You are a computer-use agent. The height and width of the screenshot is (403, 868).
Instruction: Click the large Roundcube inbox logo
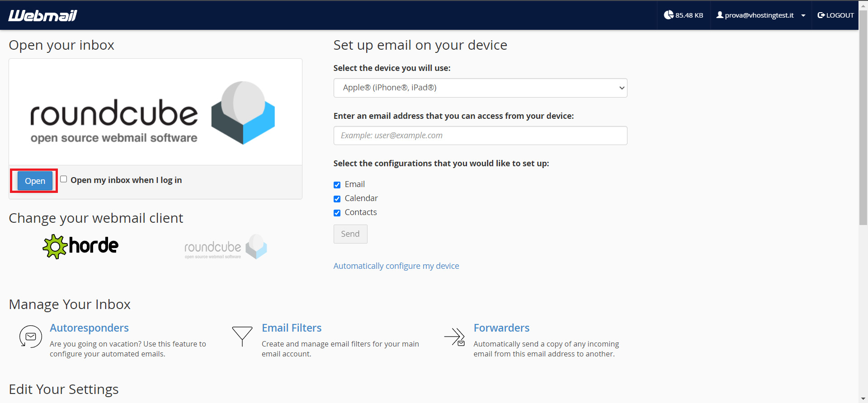pos(153,113)
